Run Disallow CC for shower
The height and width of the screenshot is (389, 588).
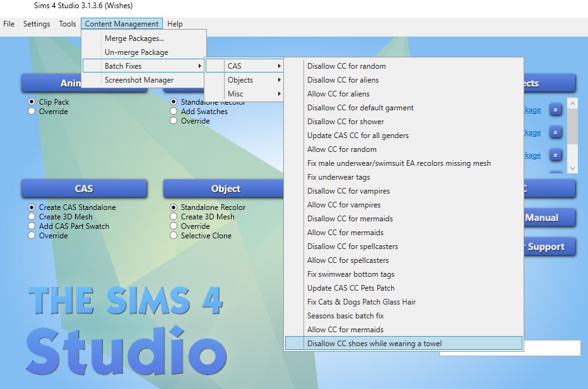point(404,122)
